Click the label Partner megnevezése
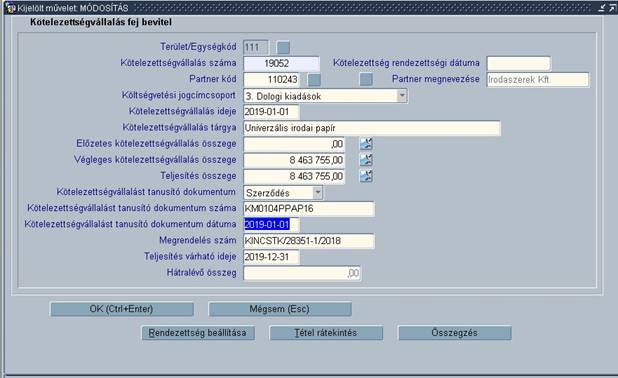The image size is (618, 378). pos(436,79)
